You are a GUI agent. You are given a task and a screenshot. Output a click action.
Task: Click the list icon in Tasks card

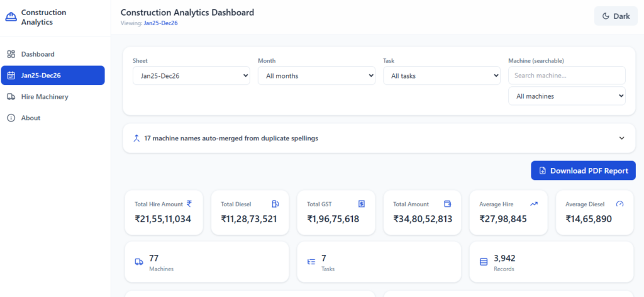pyautogui.click(x=311, y=262)
